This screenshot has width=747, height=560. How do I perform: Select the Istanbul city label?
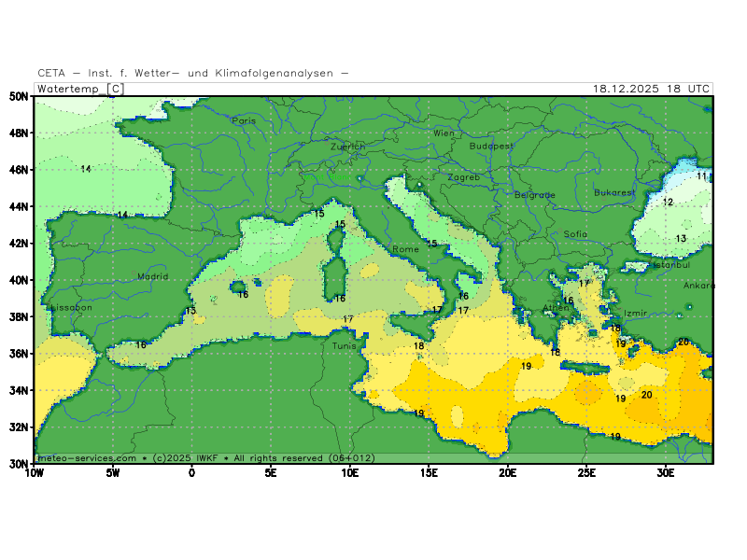click(669, 265)
